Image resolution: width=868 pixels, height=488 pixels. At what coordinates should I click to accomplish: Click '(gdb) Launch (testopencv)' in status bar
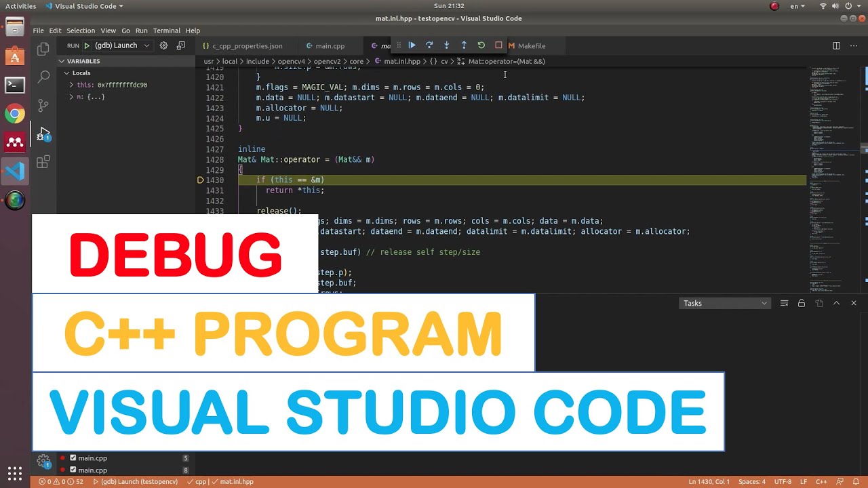click(135, 482)
